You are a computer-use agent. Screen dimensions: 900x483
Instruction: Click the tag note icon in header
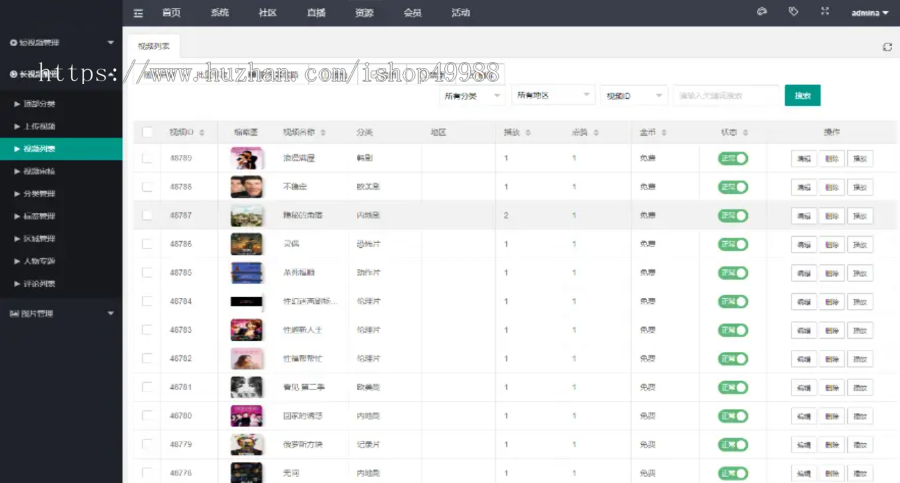[x=793, y=11]
